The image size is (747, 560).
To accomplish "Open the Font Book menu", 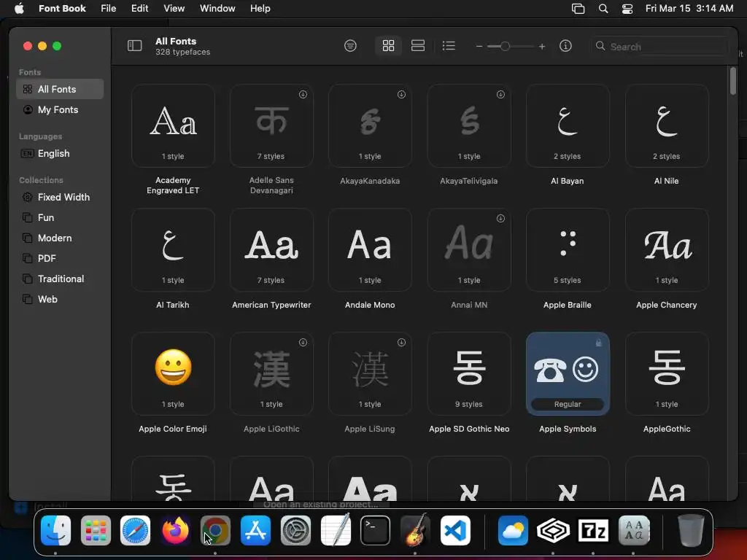I will tap(62, 8).
